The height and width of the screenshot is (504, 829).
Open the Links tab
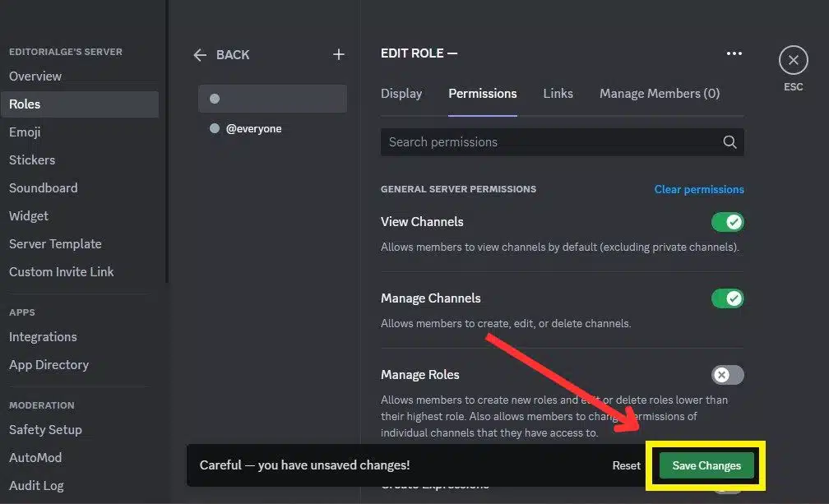point(558,93)
